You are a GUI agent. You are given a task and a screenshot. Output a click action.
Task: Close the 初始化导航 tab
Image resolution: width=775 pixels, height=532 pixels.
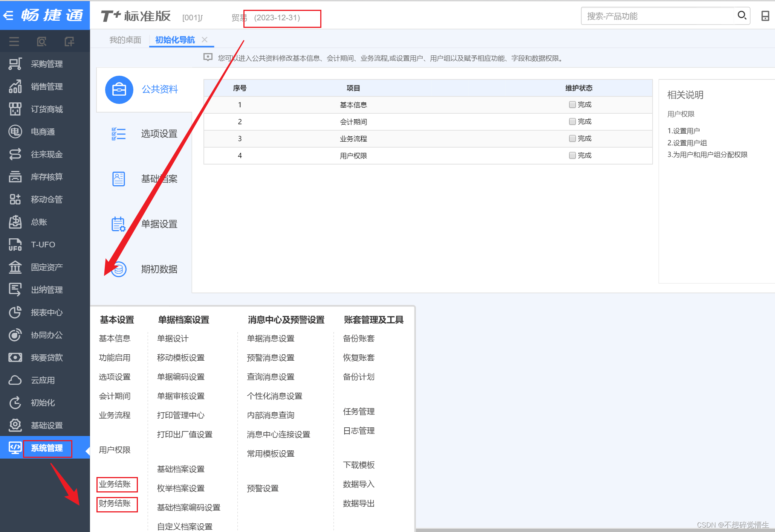205,40
